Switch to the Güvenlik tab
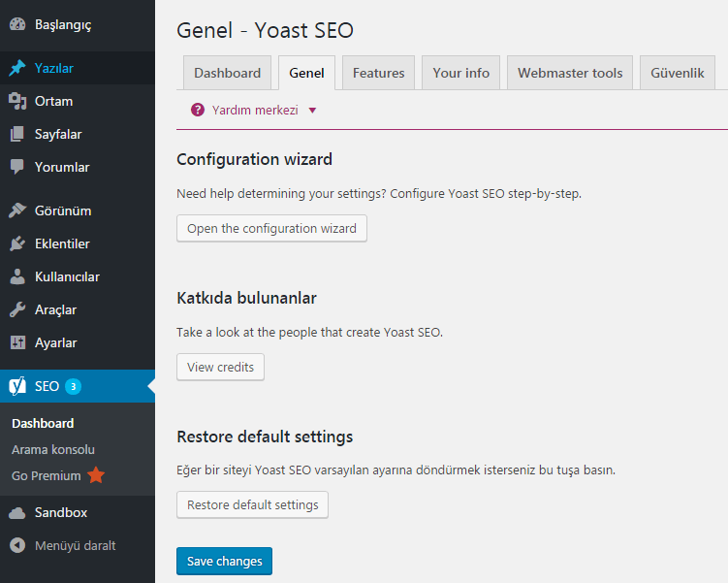 pyautogui.click(x=677, y=73)
